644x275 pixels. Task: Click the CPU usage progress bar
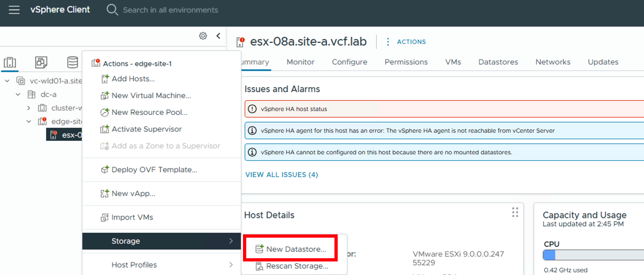[593, 255]
